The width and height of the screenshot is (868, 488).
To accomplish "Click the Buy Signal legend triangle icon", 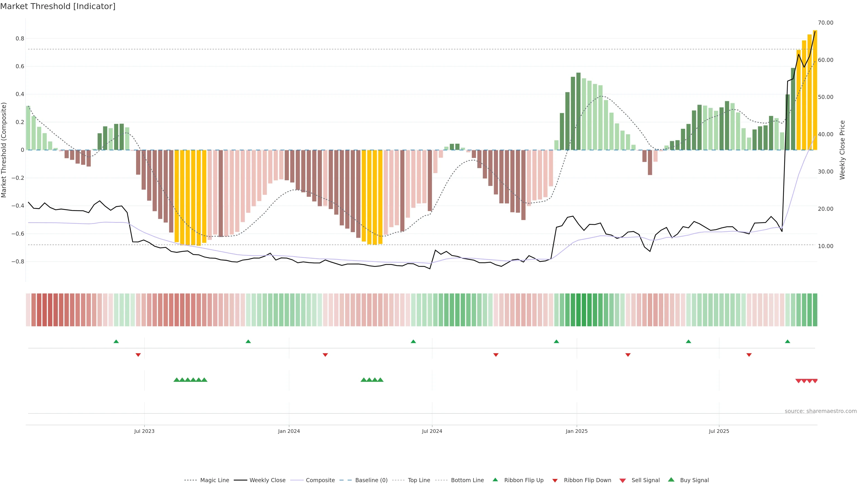I will [671, 480].
